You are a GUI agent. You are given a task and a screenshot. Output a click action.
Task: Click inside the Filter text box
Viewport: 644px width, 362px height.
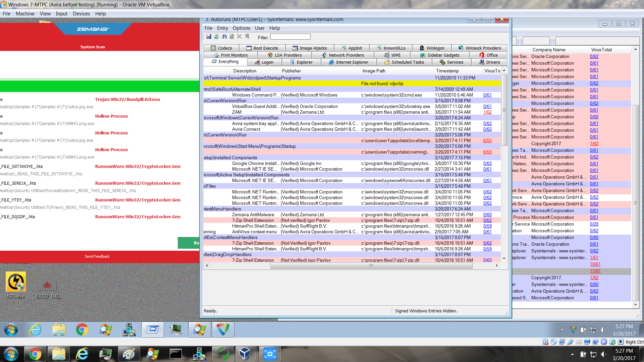[290, 37]
